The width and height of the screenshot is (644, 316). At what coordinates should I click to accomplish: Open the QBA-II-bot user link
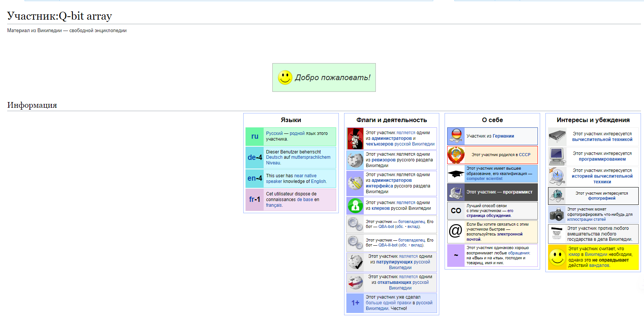click(x=389, y=245)
